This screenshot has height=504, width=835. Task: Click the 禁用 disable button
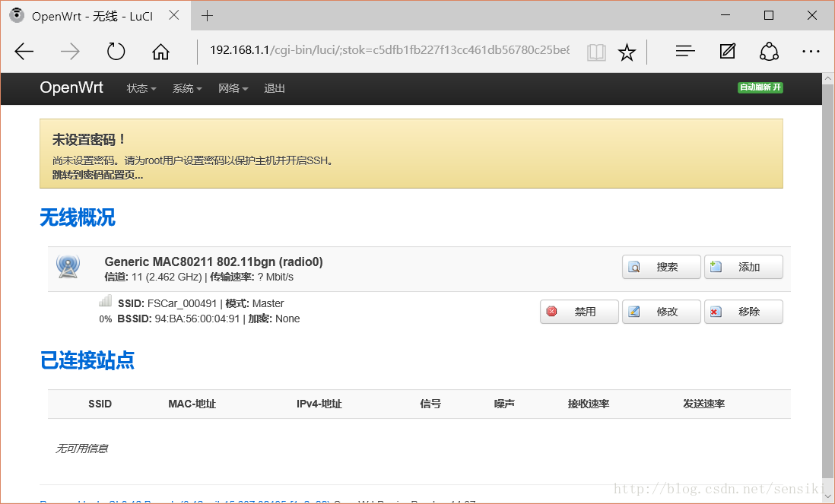579,312
